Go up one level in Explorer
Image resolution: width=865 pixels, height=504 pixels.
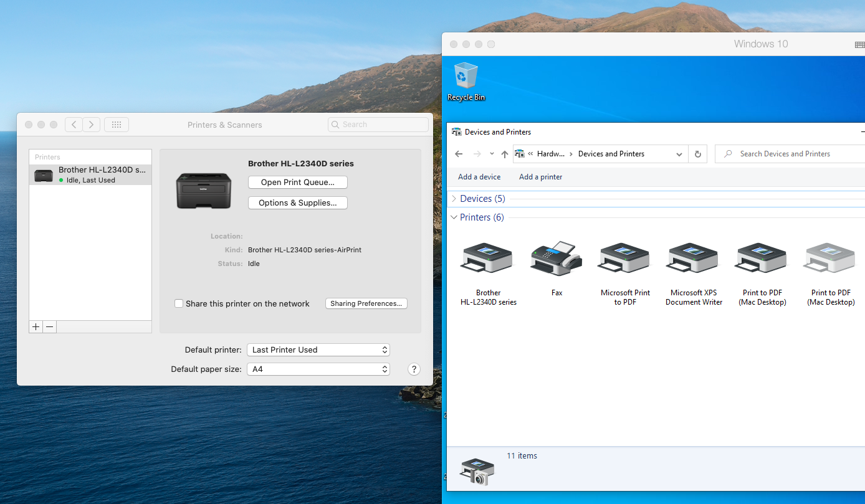pyautogui.click(x=505, y=154)
